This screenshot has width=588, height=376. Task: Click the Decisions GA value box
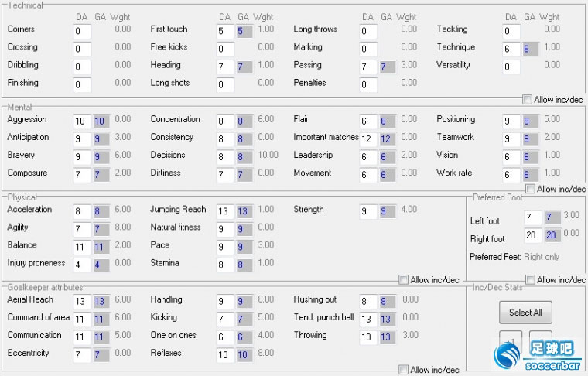(x=244, y=157)
